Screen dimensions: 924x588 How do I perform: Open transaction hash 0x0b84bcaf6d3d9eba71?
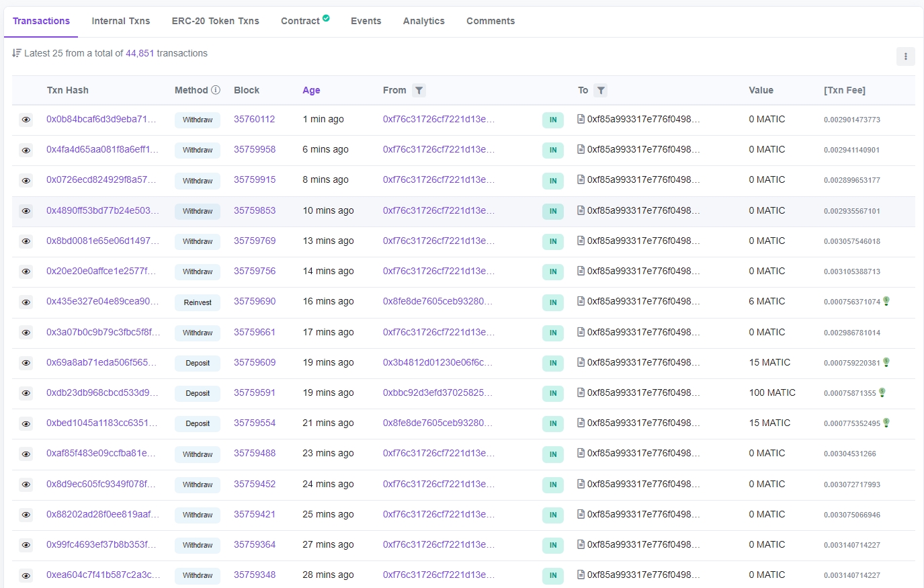(101, 119)
